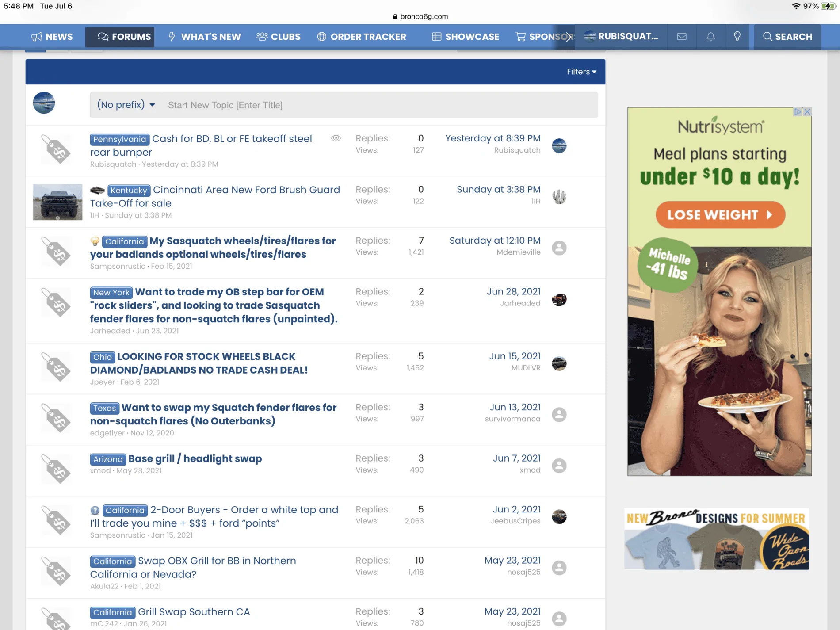
Task: Filter by the Ohio prefix tag
Action: [x=103, y=357]
